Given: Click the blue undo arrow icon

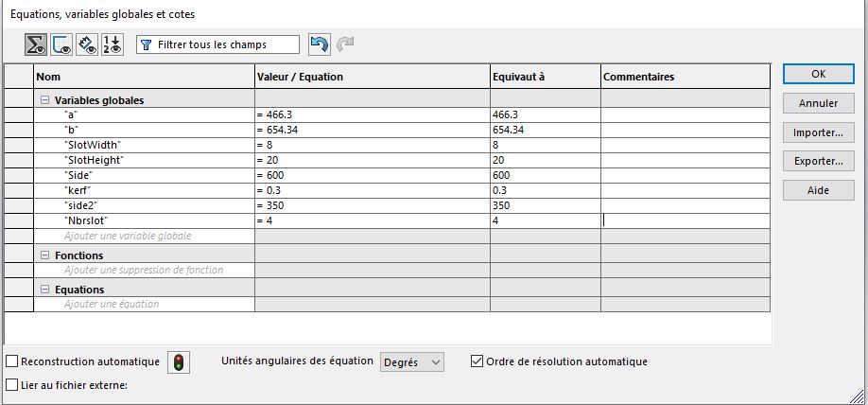Looking at the screenshot, I should pos(320,44).
